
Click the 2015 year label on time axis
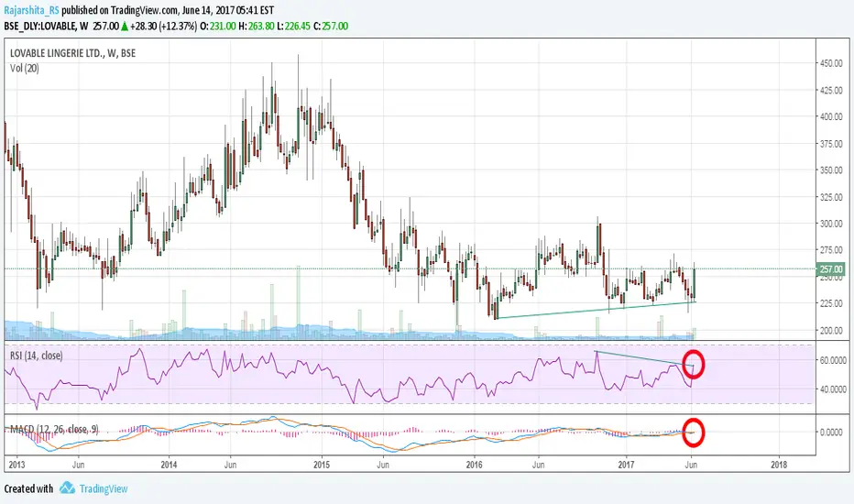coord(322,465)
